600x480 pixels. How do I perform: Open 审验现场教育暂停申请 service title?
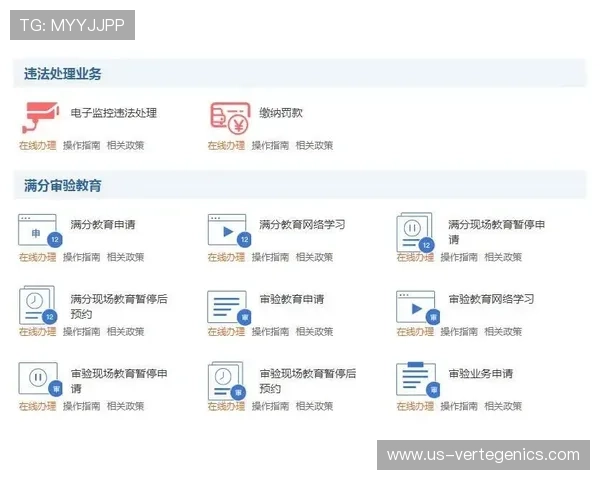tap(119, 381)
